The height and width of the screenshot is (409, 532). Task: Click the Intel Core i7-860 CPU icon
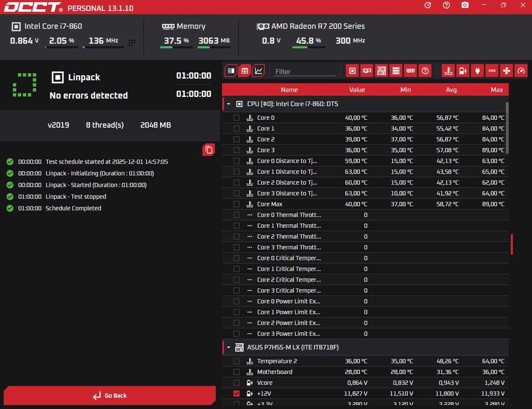pos(16,26)
